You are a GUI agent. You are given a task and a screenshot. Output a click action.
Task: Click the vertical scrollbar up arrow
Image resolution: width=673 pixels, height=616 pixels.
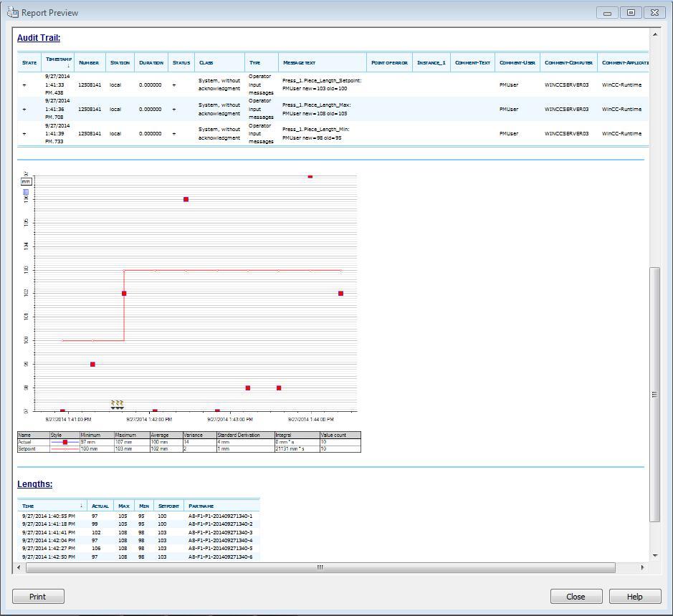pos(655,34)
